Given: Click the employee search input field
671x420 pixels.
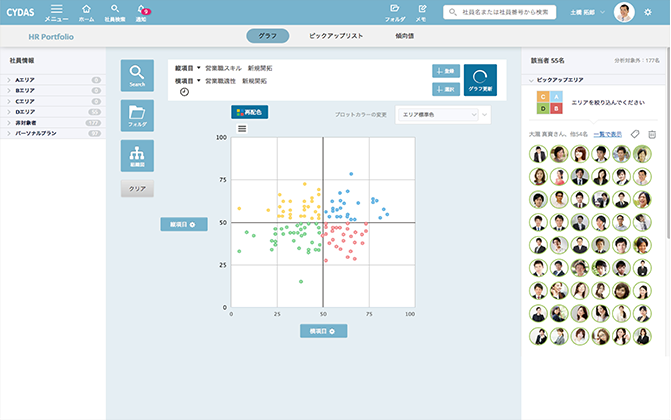Looking at the screenshot, I should (500, 12).
